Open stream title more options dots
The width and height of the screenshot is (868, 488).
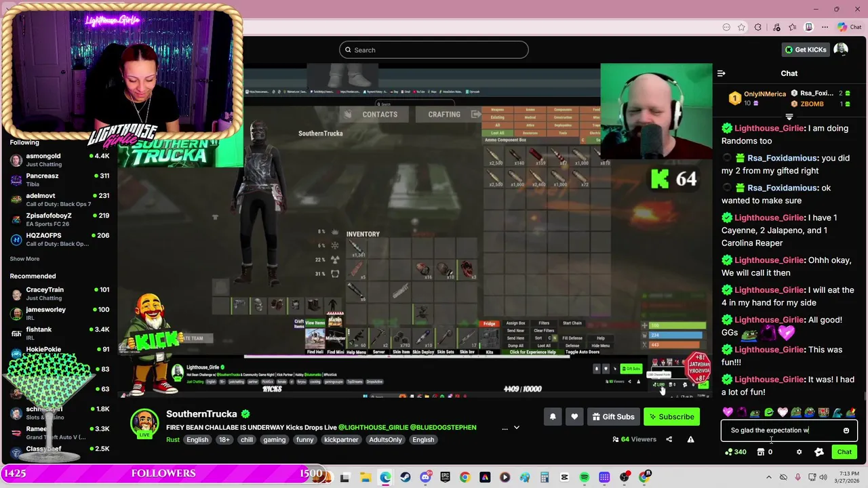(x=504, y=428)
